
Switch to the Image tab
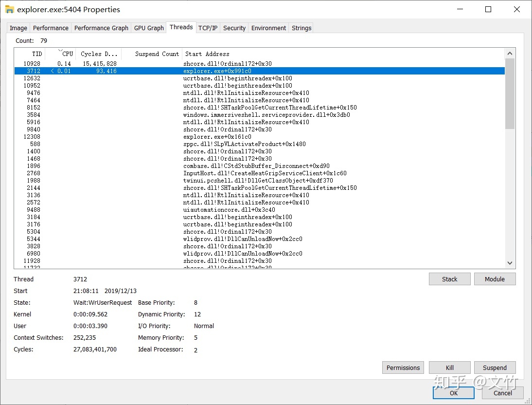[18, 28]
